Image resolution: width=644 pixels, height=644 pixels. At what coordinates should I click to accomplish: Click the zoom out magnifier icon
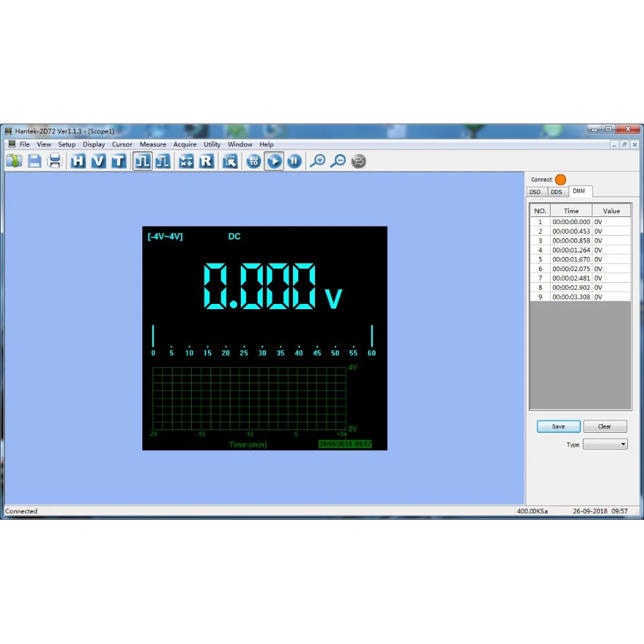338,160
